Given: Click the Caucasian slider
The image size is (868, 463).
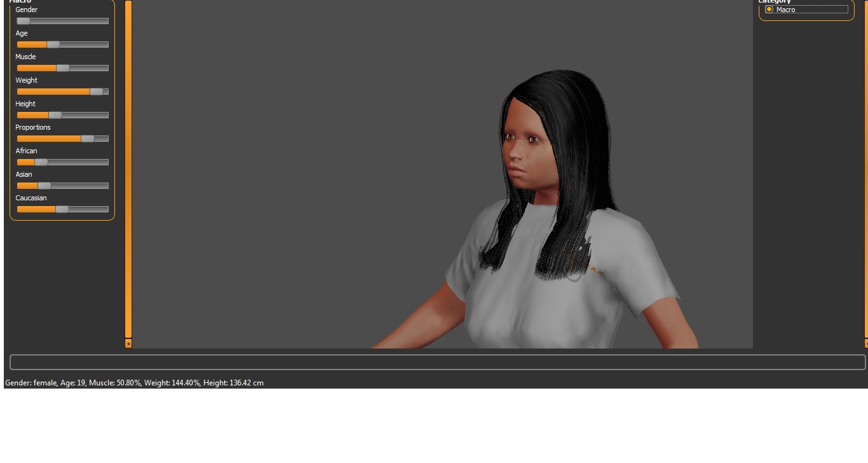Looking at the screenshot, I should click(62, 209).
